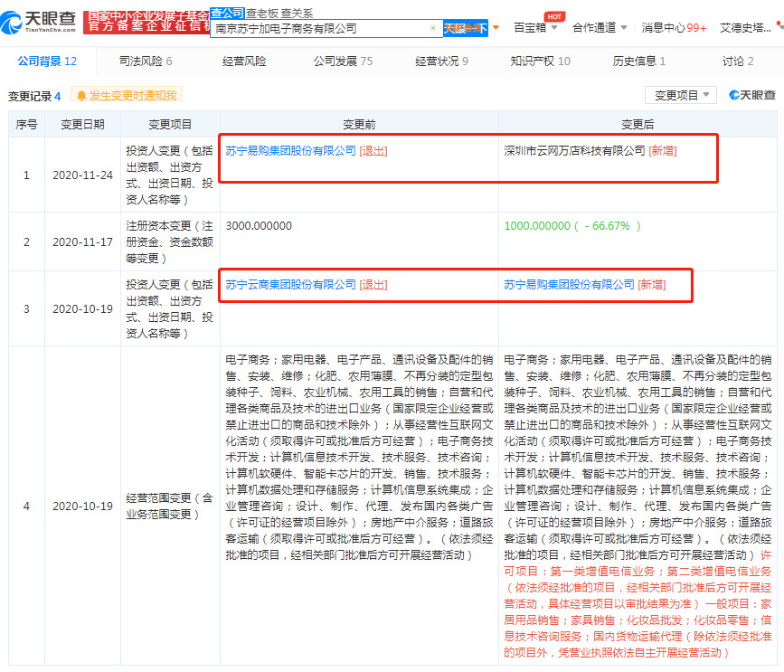This screenshot has width=784, height=672.
Task: Click the blue search button
Action: (x=466, y=28)
